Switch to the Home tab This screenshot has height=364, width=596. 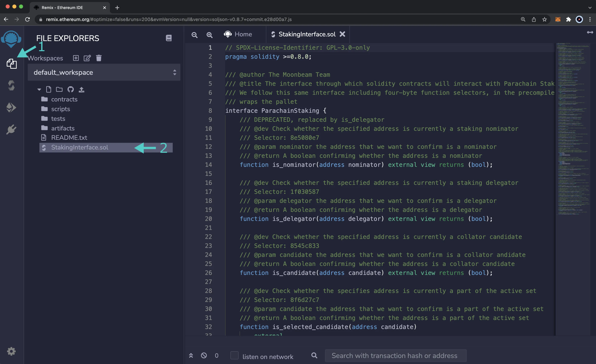click(x=238, y=34)
